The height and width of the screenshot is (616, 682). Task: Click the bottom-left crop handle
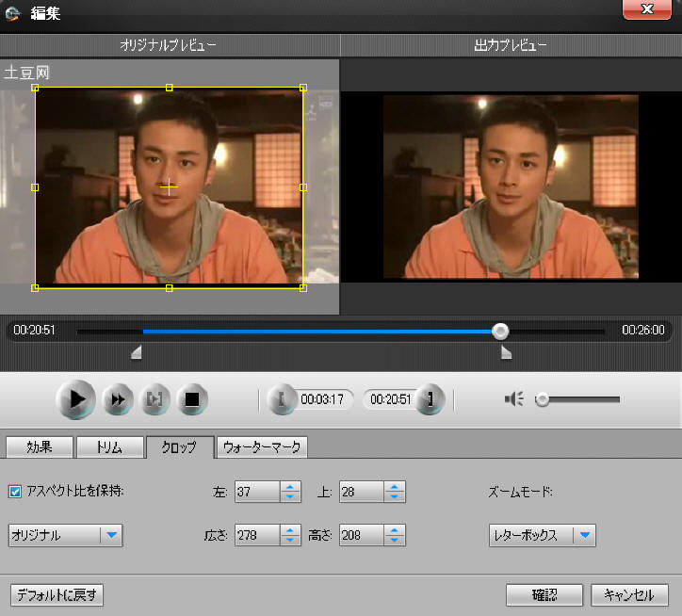pos(35,288)
